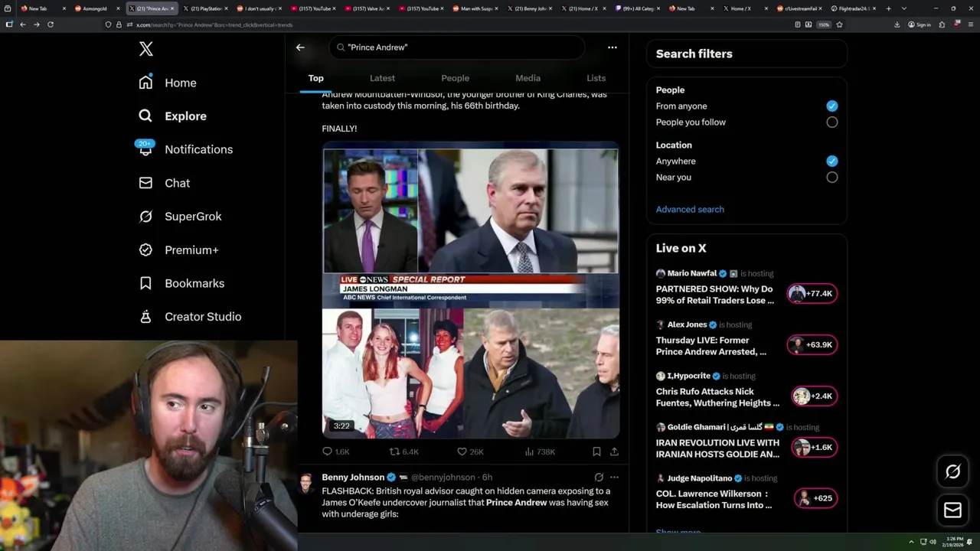Click the 'Live on X' heading

coord(681,249)
